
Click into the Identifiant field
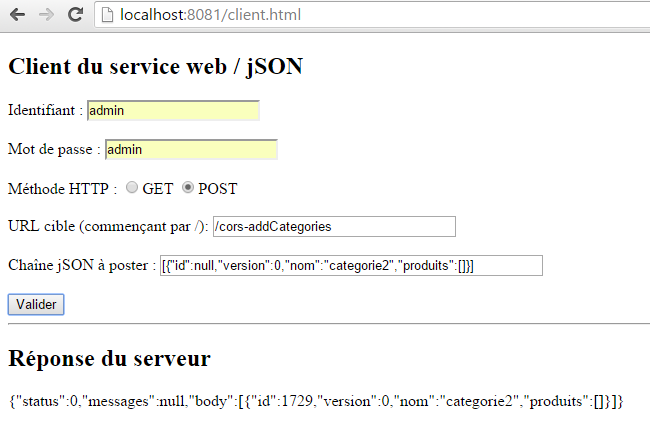[173, 110]
